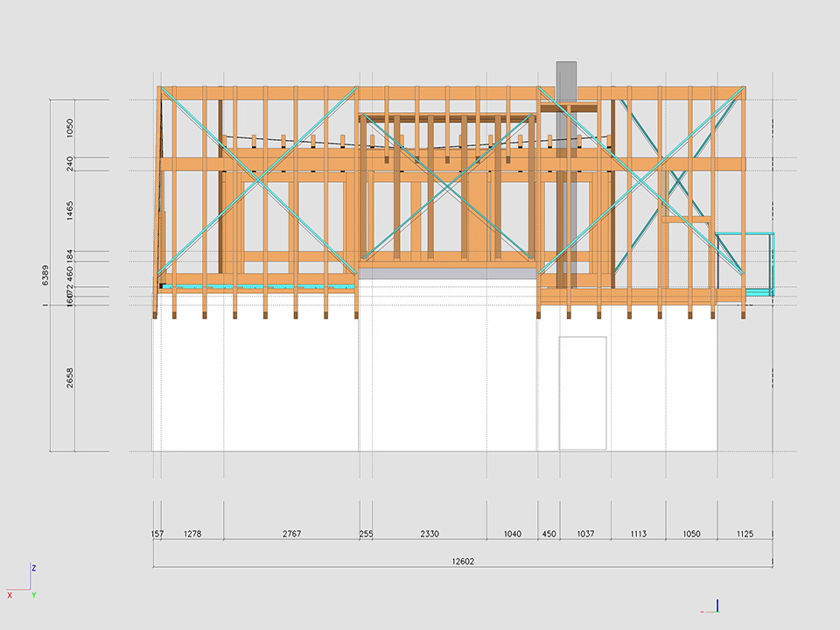
Task: Click the small axis marker at bottom right
Action: tap(715, 606)
